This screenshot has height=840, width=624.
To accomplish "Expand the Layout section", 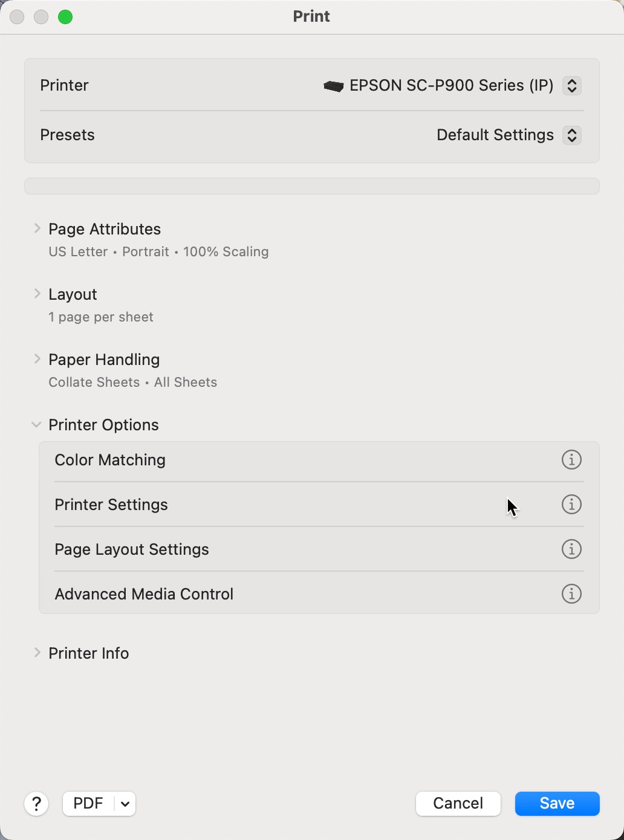I will (37, 294).
